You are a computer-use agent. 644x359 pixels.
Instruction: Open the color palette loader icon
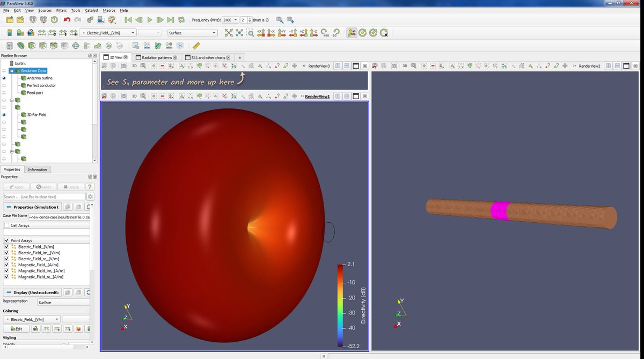(112, 20)
